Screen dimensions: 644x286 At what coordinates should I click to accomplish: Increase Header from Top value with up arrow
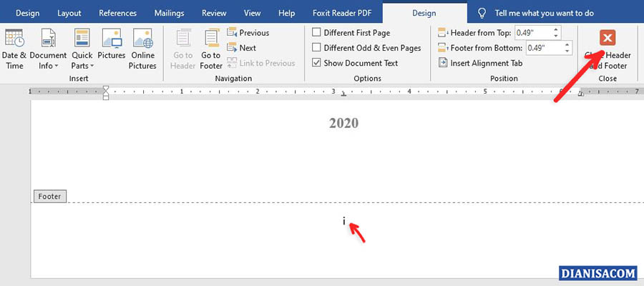tap(557, 29)
